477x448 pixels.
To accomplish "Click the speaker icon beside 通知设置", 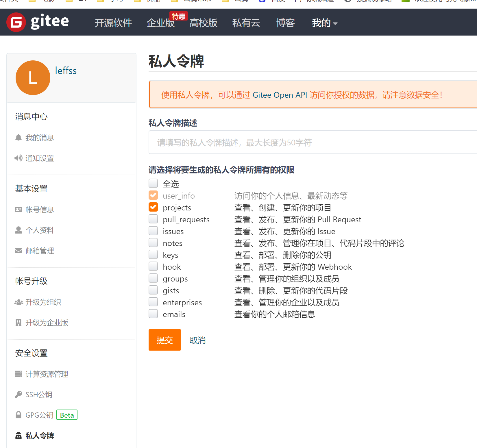I will 19,158.
